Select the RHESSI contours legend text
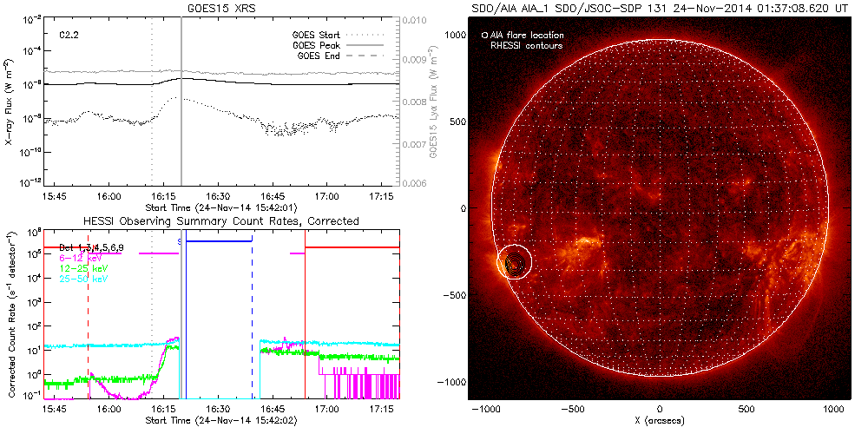The width and height of the screenshot is (868, 434). click(x=527, y=45)
